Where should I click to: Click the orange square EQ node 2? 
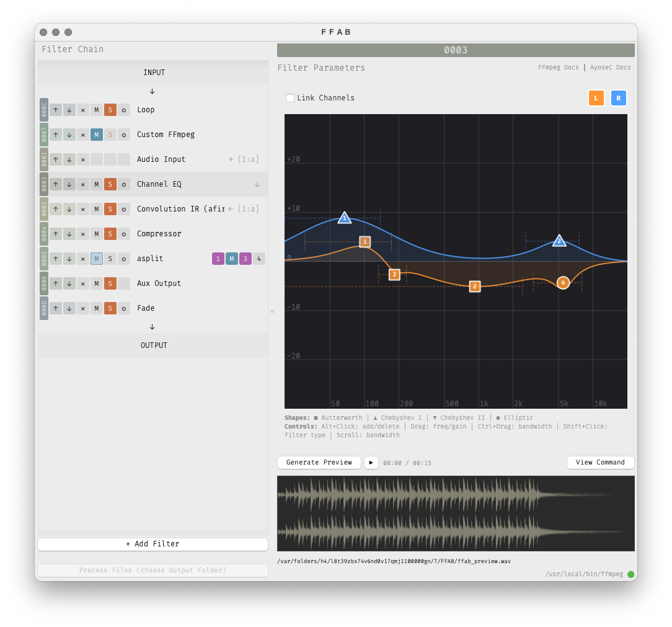coord(475,287)
